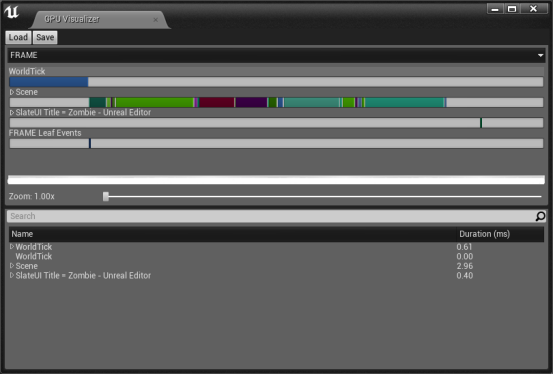Click the dark red Scene segment
554x375 pixels.
(x=217, y=102)
